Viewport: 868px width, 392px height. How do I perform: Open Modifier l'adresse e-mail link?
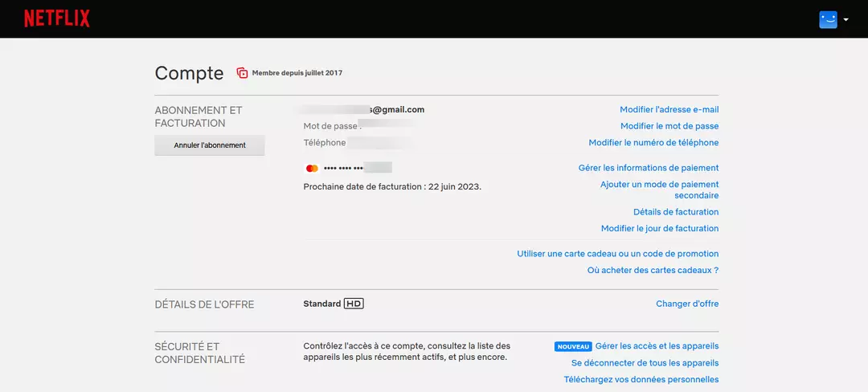coord(669,109)
